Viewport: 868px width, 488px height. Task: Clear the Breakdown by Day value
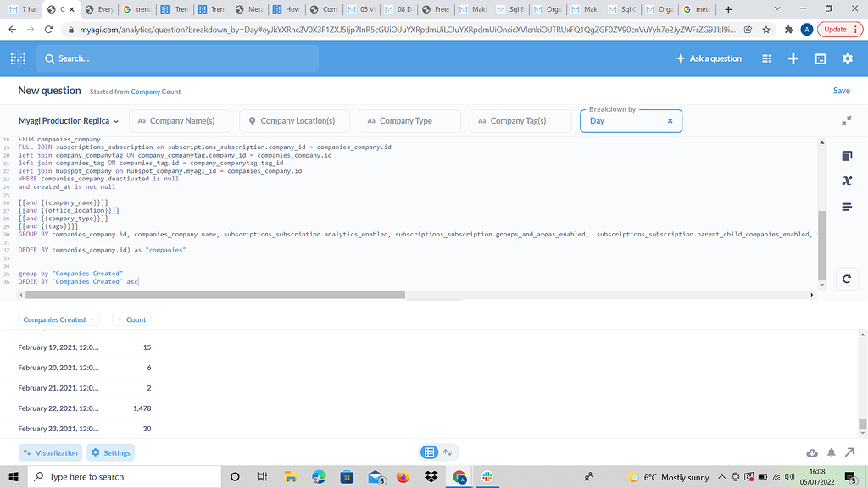point(670,121)
